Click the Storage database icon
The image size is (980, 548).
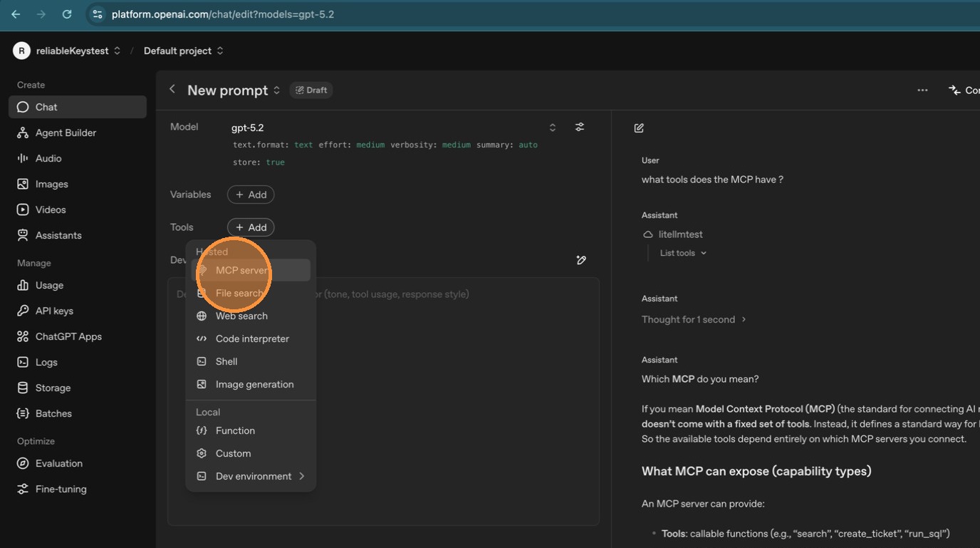click(23, 388)
